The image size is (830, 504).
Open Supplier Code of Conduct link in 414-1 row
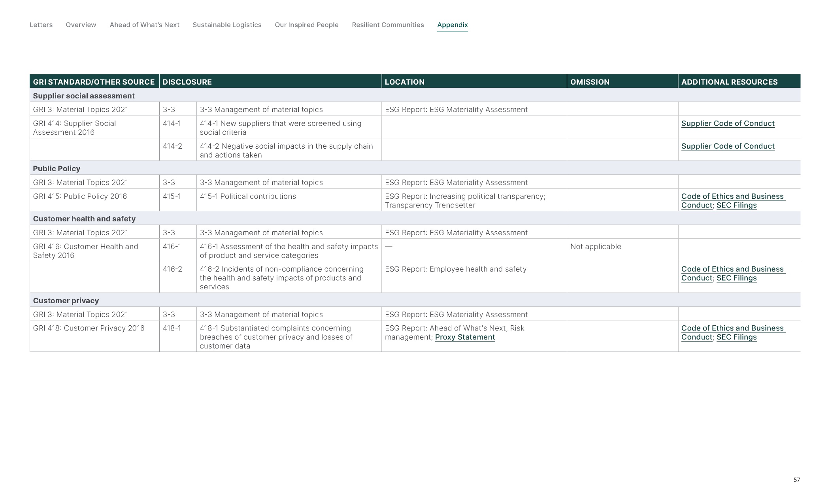pyautogui.click(x=728, y=123)
